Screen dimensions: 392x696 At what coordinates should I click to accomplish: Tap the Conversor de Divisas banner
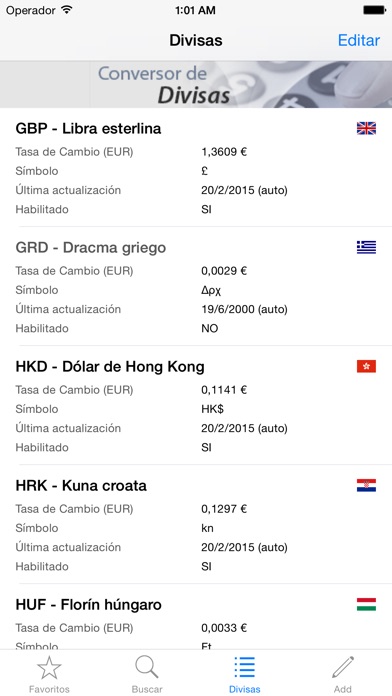tap(196, 84)
